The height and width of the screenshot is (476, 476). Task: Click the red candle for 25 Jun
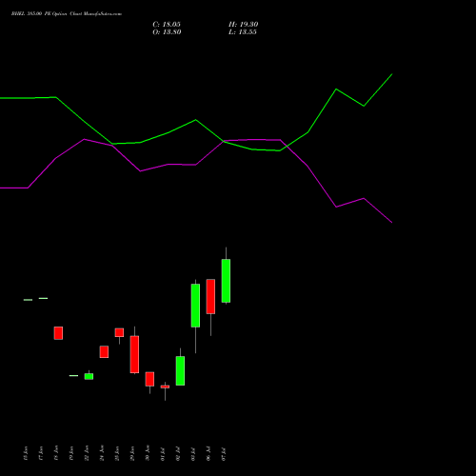tap(119, 332)
